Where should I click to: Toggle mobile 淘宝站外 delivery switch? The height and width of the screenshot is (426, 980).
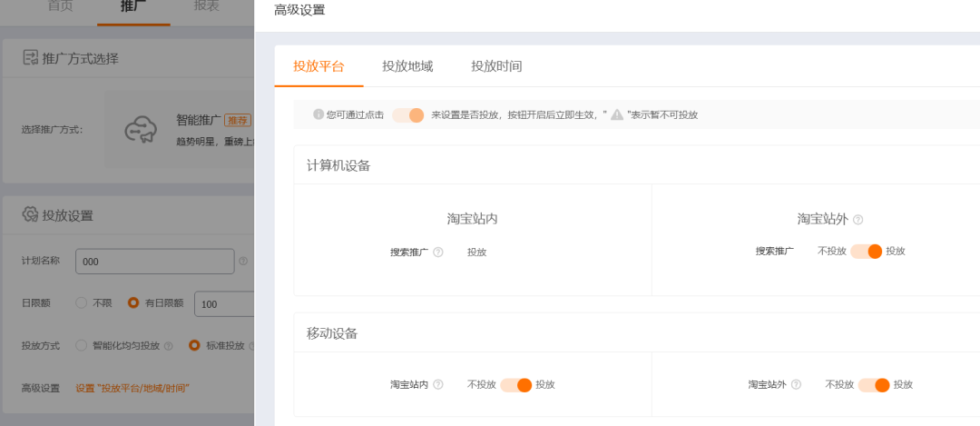click(x=874, y=385)
